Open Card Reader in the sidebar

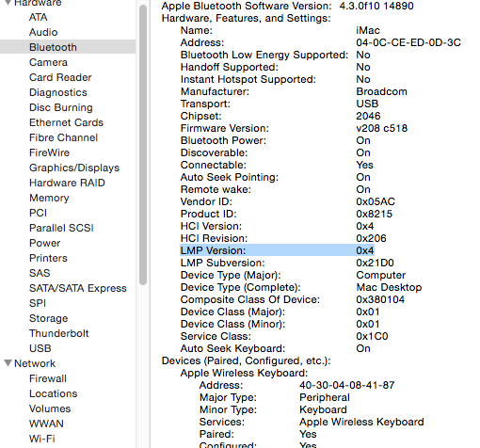coord(60,77)
